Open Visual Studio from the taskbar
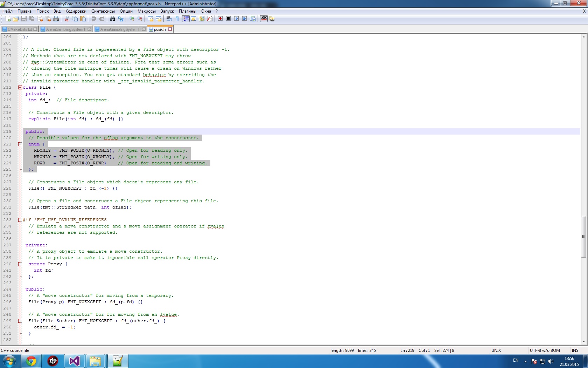Image resolution: width=588 pixels, height=368 pixels. [74, 361]
